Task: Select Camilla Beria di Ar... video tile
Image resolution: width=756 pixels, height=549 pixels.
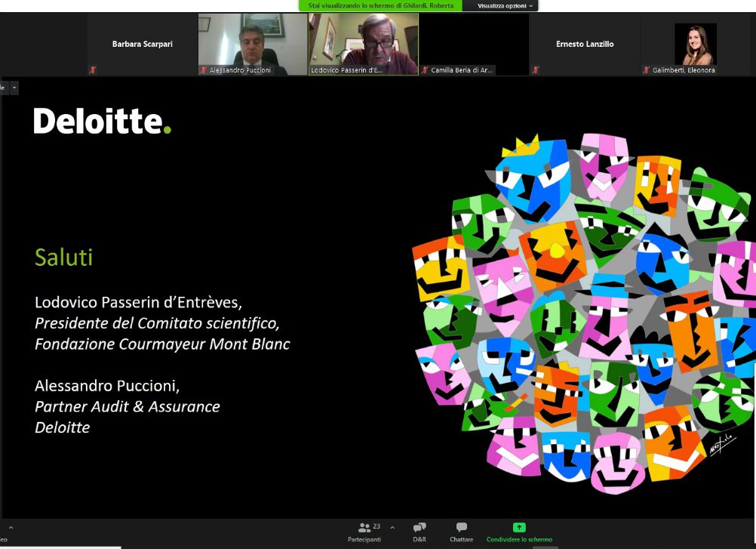Action: [x=474, y=44]
